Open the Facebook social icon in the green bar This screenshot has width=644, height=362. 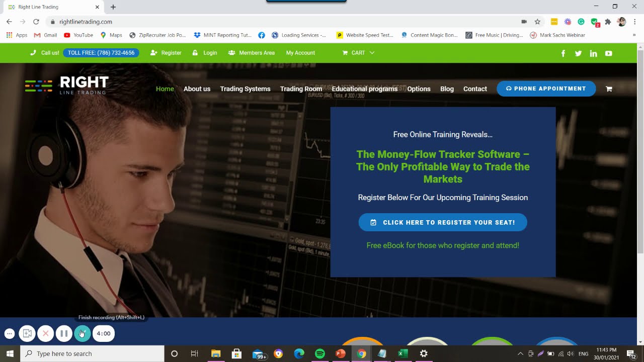click(x=563, y=53)
